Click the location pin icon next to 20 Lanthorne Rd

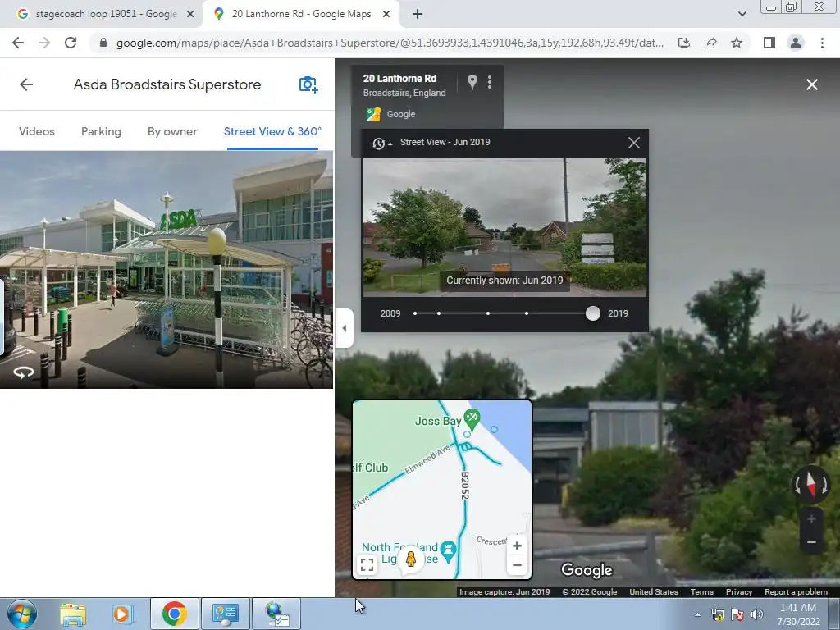472,82
